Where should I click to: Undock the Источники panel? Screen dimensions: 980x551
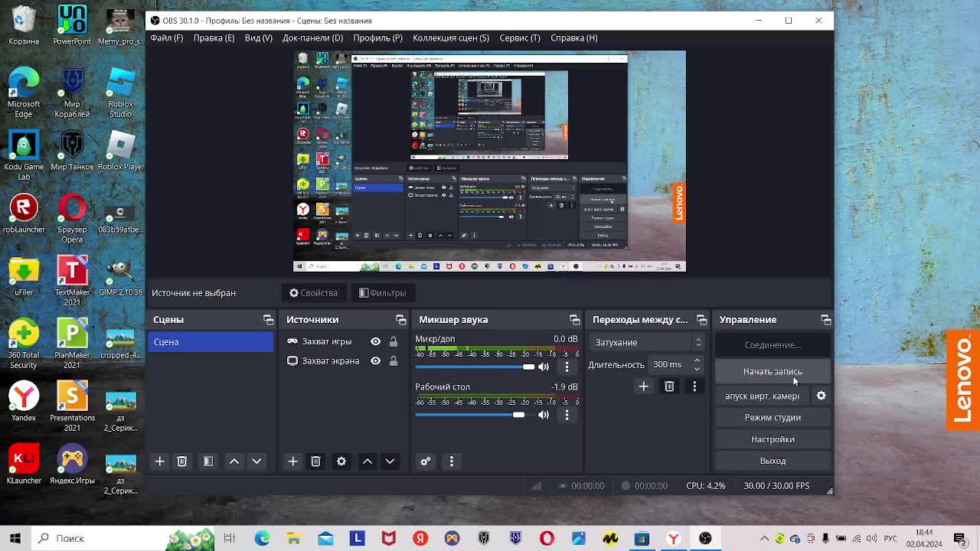tap(400, 319)
